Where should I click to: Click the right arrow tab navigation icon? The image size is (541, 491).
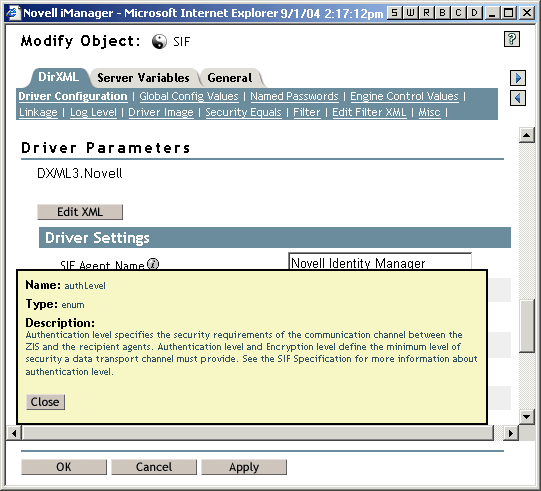[518, 78]
